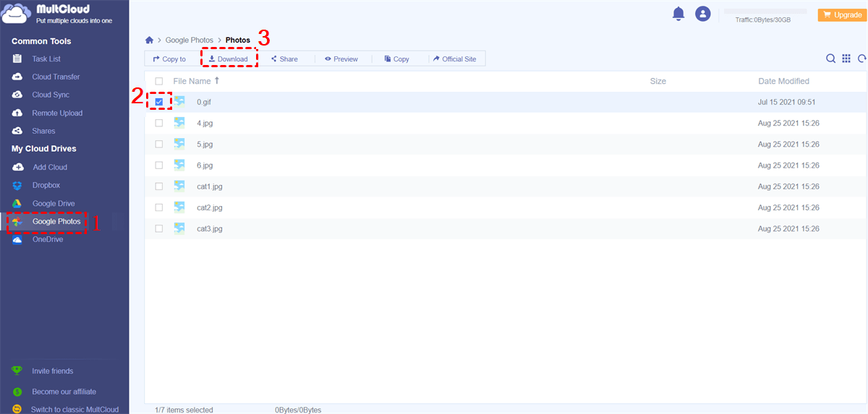Click the Add Cloud icon
868x414 pixels.
(17, 167)
